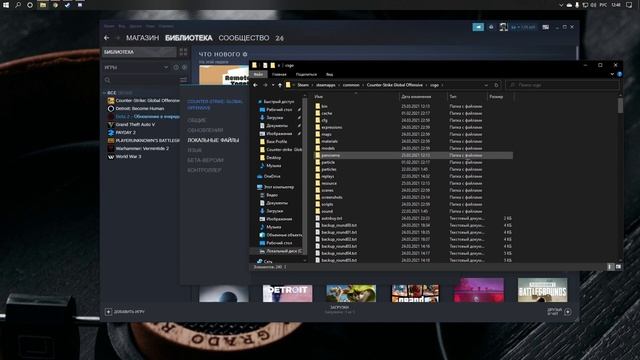Open Steam МАГАЗИН tab
Image resolution: width=640 pixels, height=360 pixels.
tap(142, 38)
